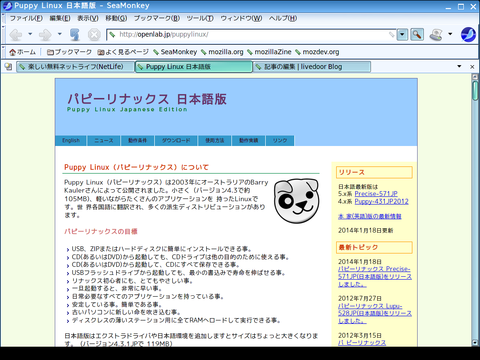Open the ウィンドウ(W) menu
The image size is (480, 360).
tap(241, 18)
